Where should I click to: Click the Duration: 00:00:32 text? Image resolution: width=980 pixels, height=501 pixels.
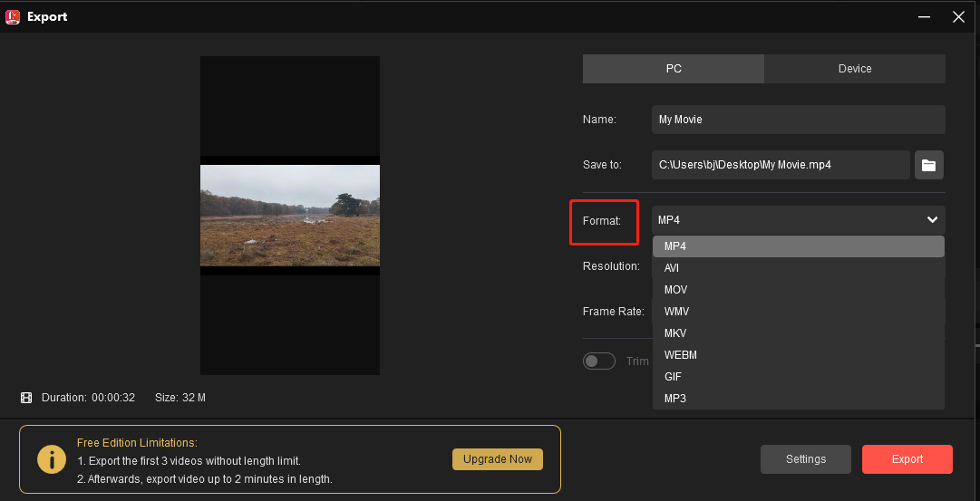pos(88,398)
